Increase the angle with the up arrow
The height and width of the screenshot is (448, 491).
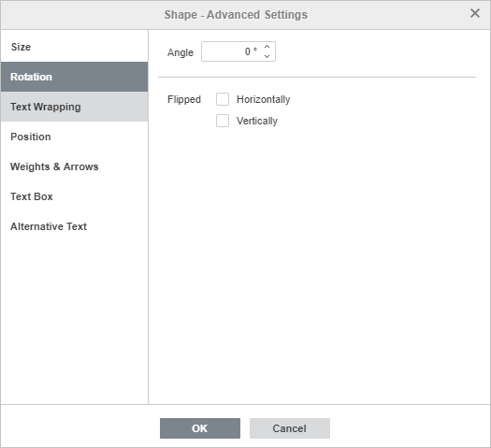267,47
